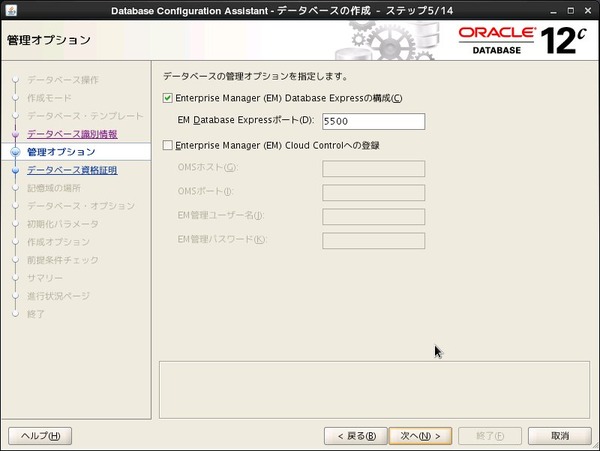Proceed with 次へ(N) button

pyautogui.click(x=420, y=436)
